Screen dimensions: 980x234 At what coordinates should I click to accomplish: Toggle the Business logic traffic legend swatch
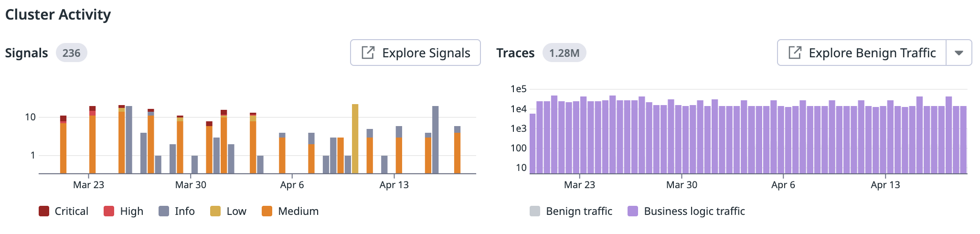(x=633, y=211)
